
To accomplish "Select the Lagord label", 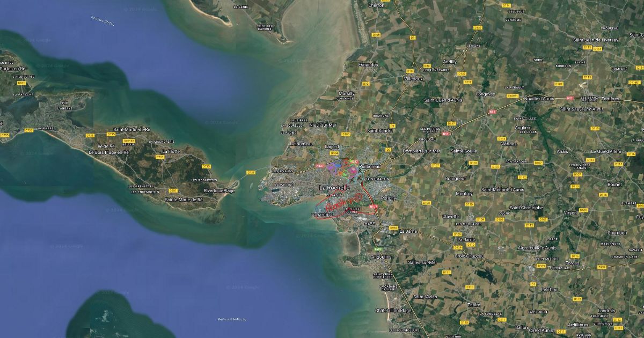I will tap(332, 146).
